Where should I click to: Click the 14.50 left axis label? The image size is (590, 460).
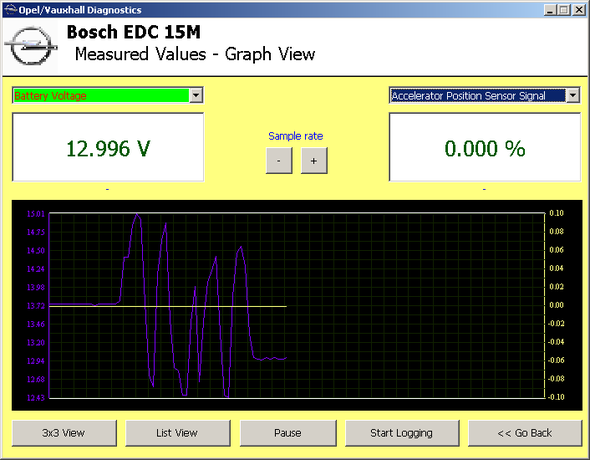(x=35, y=251)
